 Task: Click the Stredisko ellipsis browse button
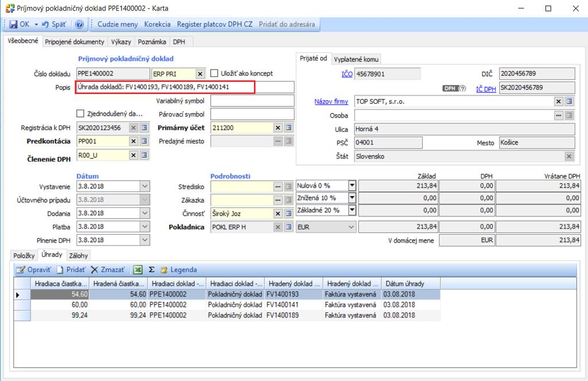[278, 186]
